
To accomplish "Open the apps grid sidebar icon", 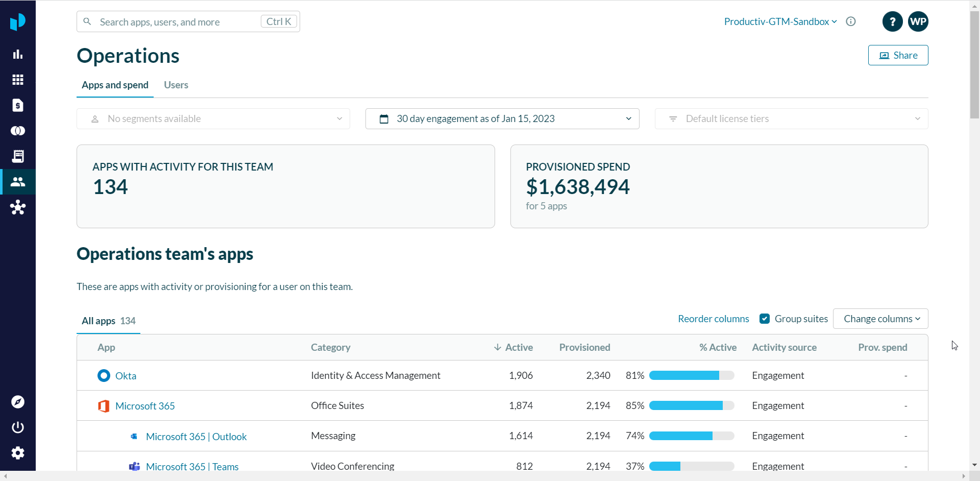I will (18, 80).
